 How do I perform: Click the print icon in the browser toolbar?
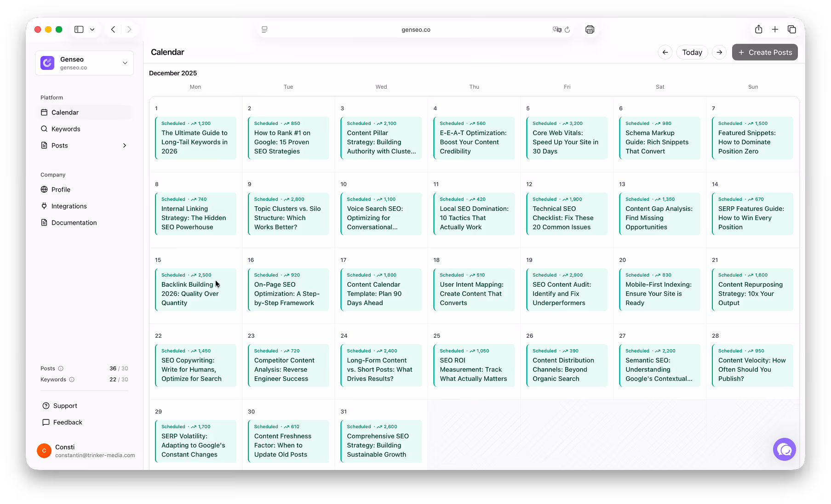590,29
